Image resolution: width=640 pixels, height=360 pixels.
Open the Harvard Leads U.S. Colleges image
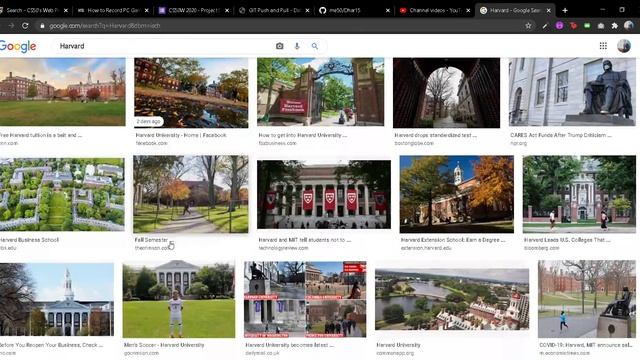pyautogui.click(x=579, y=194)
